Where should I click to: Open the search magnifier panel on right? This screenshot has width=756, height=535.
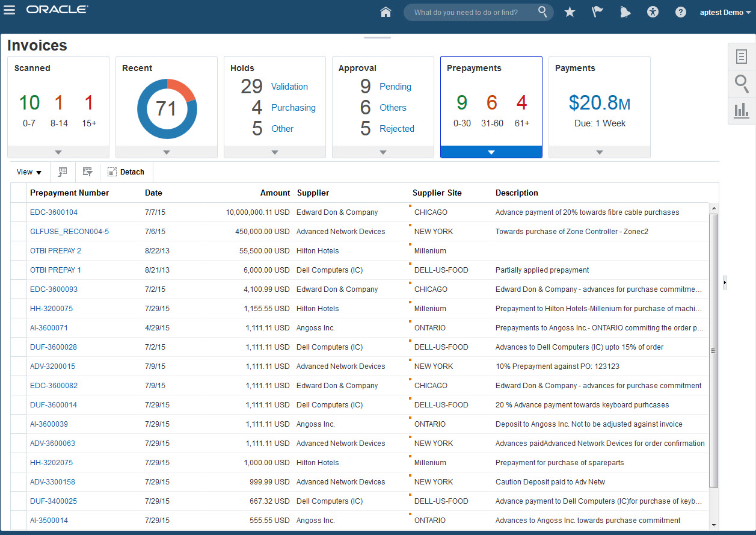click(742, 84)
